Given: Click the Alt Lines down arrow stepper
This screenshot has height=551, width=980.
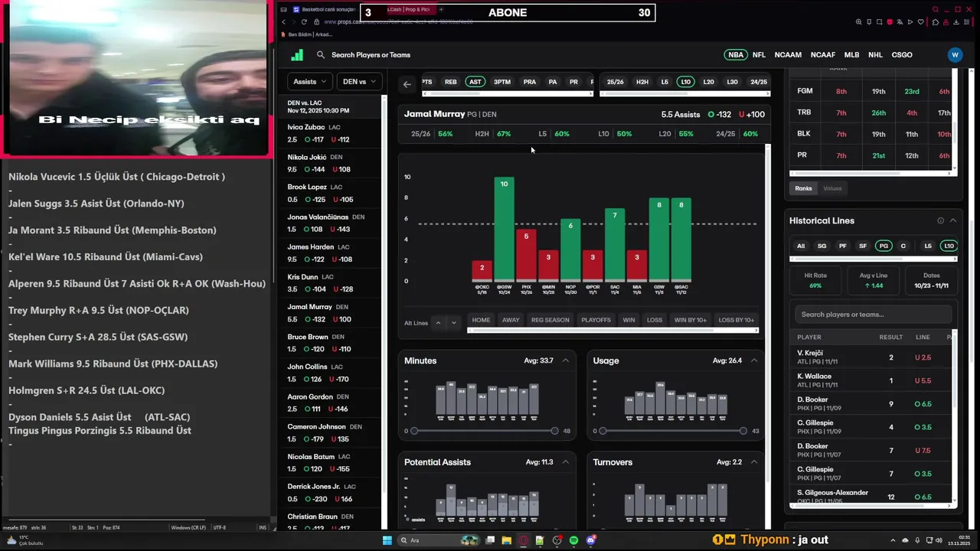Looking at the screenshot, I should point(453,323).
